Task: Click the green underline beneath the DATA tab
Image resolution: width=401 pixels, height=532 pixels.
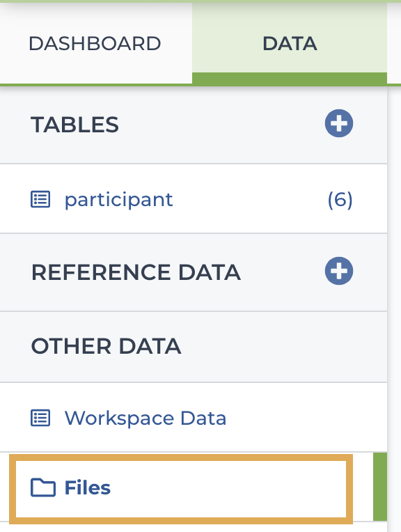Action: coord(290,78)
